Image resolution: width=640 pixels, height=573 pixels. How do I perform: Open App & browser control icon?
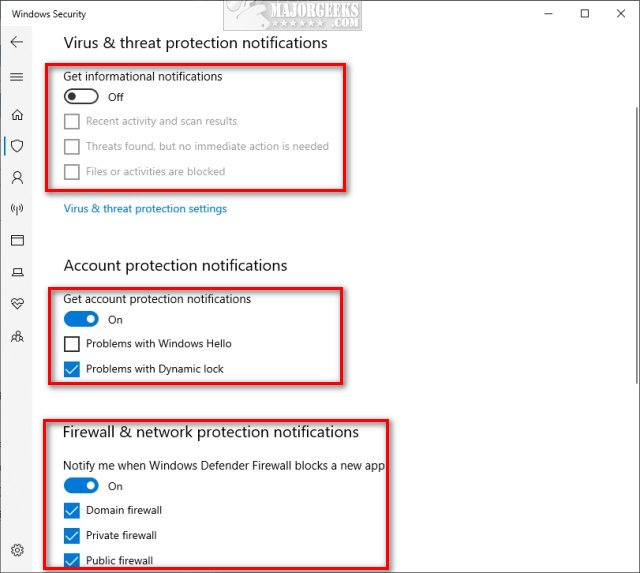pyautogui.click(x=17, y=241)
